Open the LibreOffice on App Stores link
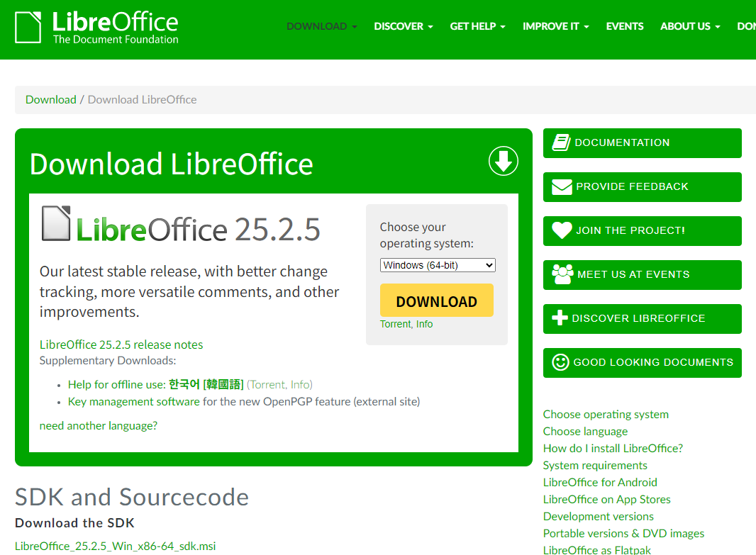This screenshot has height=555, width=756. pyautogui.click(x=606, y=500)
